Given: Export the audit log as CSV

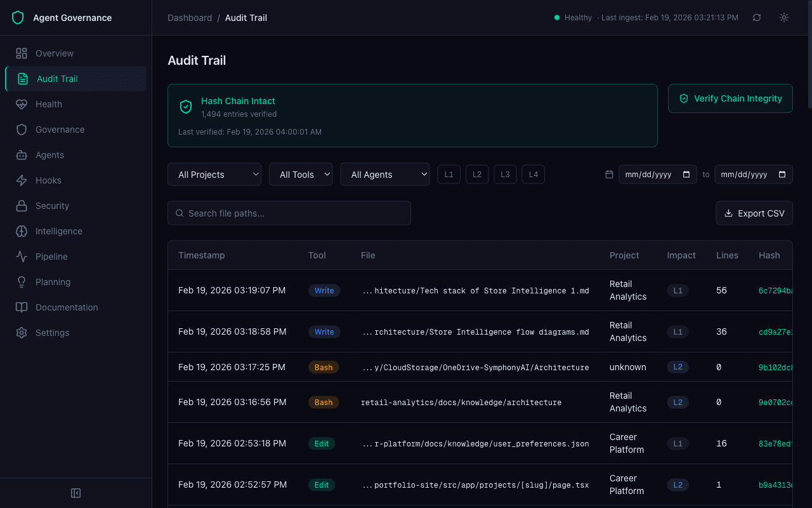Looking at the screenshot, I should coord(754,213).
